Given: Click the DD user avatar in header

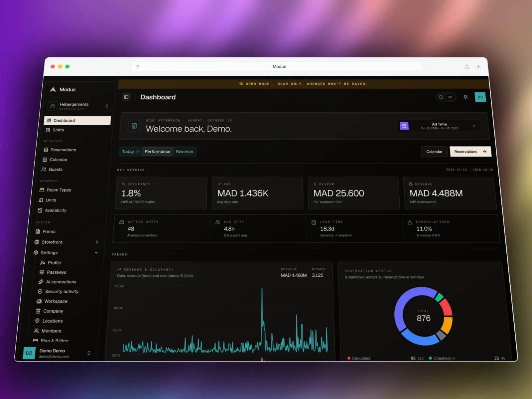Looking at the screenshot, I should (480, 97).
